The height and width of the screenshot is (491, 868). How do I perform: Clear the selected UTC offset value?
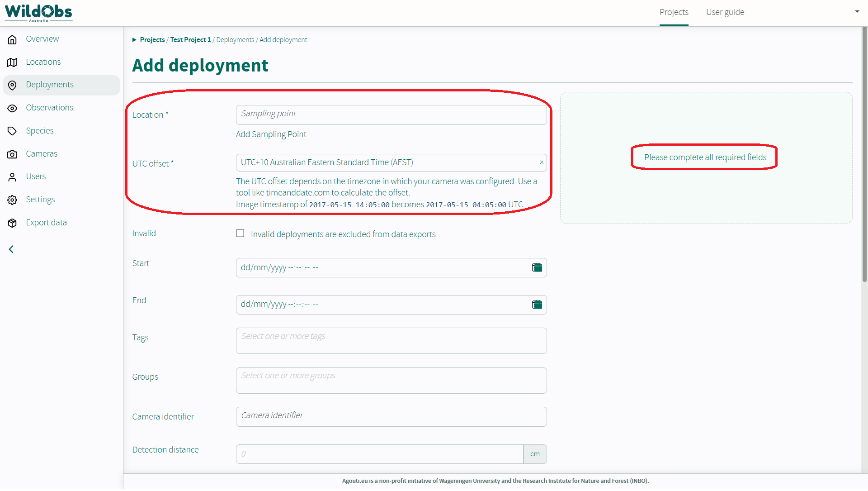click(x=542, y=162)
